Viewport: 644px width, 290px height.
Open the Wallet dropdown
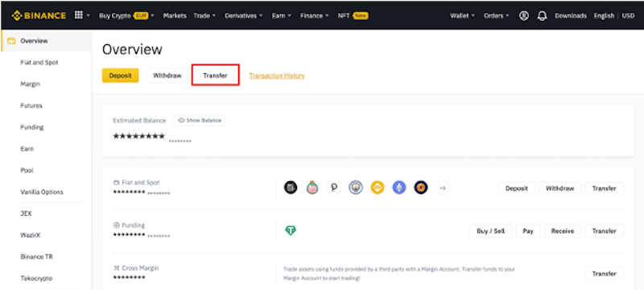point(462,15)
